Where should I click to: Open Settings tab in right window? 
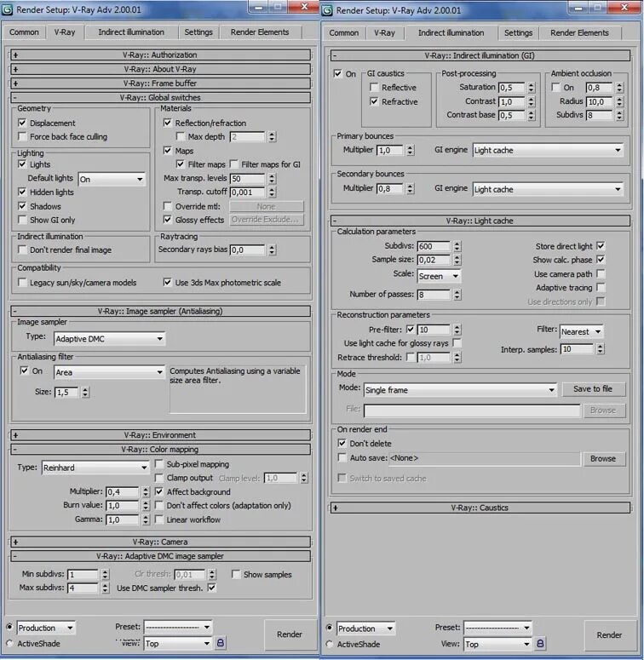pyautogui.click(x=519, y=33)
